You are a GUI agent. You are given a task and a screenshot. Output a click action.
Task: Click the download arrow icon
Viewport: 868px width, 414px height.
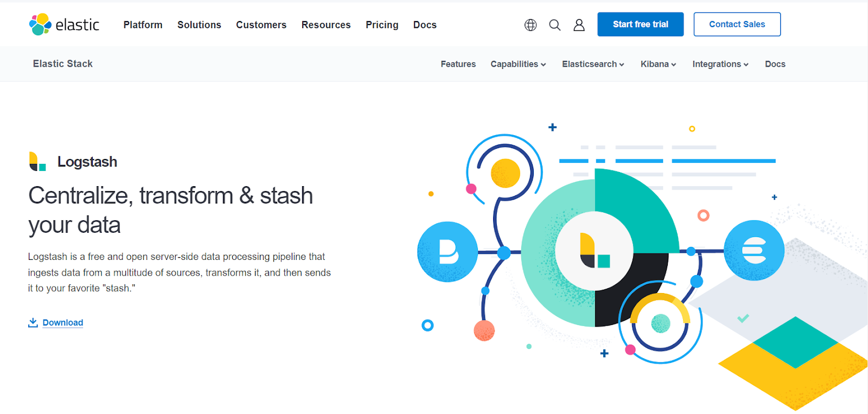[33, 322]
